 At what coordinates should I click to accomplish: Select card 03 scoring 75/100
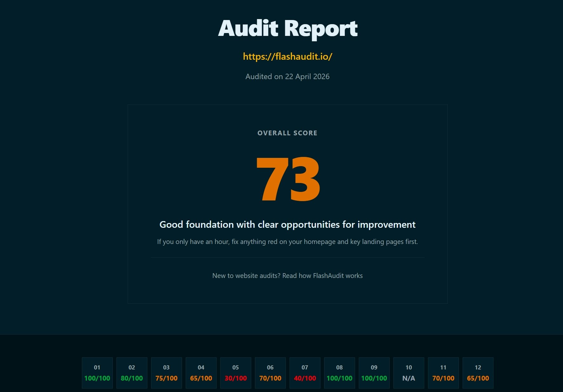(166, 373)
